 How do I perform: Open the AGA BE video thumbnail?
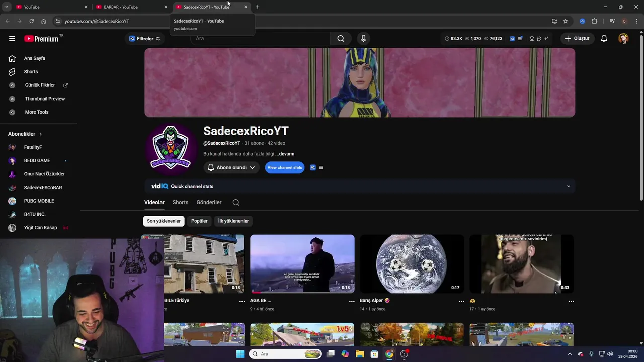[x=302, y=264]
